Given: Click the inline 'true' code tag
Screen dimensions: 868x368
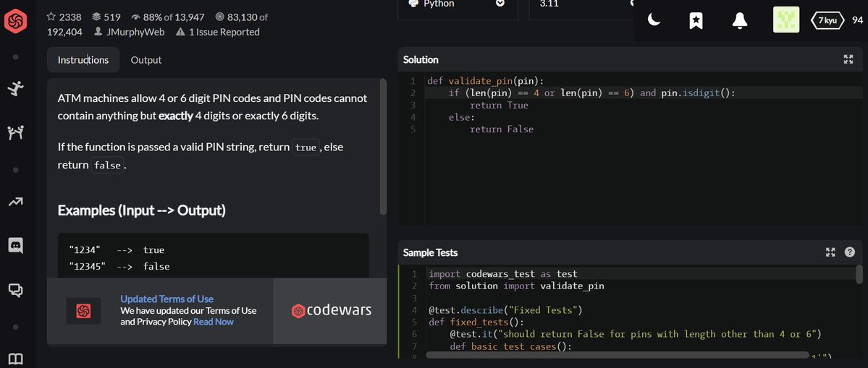Looking at the screenshot, I should (x=306, y=147).
